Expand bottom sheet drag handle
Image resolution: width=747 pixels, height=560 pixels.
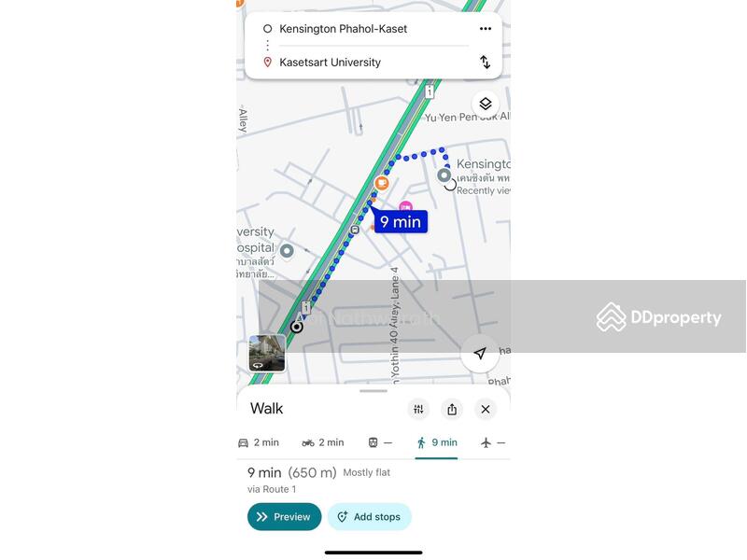coord(373,391)
